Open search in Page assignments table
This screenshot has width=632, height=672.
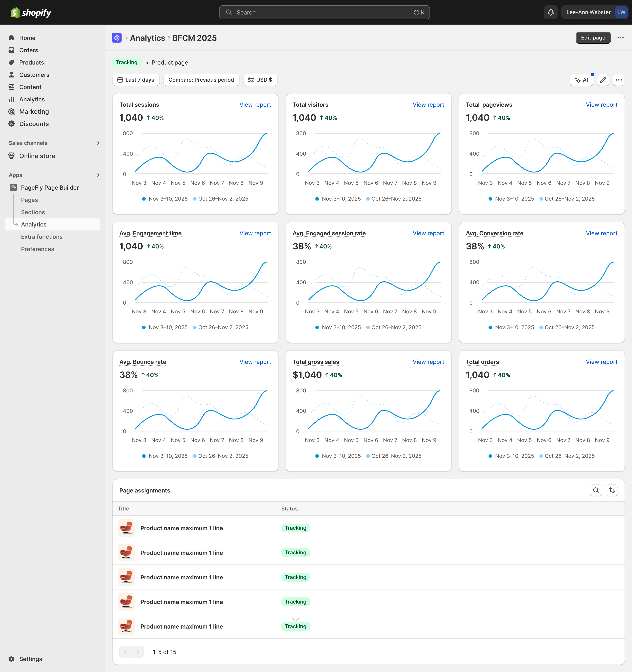tap(596, 490)
